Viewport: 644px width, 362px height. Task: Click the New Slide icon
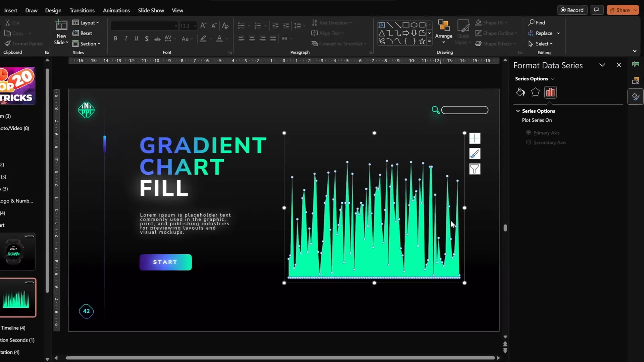click(61, 26)
